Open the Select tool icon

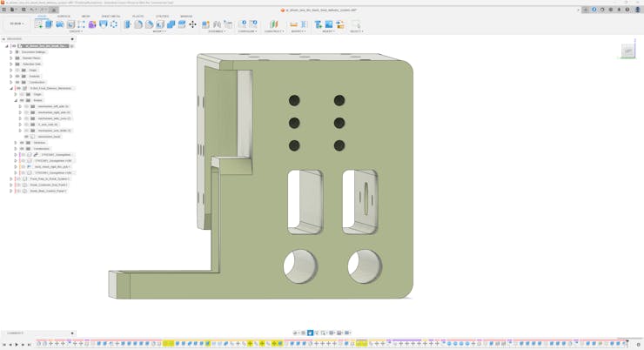tap(355, 24)
